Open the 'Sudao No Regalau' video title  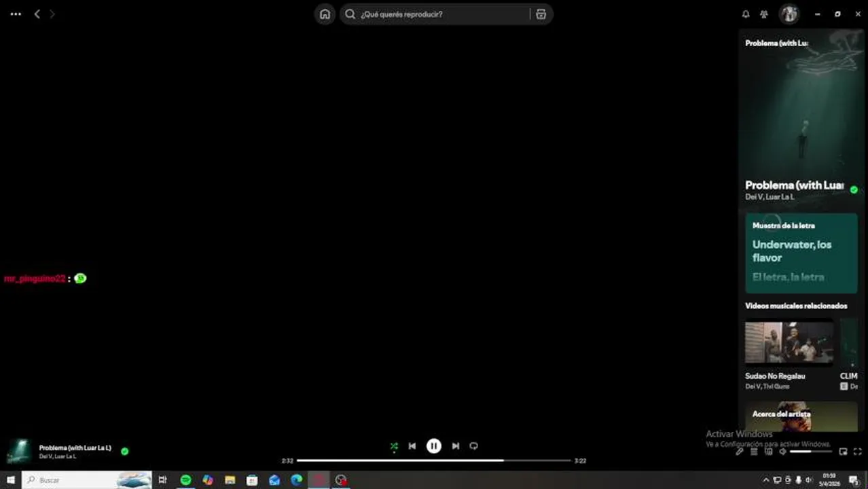point(775,376)
